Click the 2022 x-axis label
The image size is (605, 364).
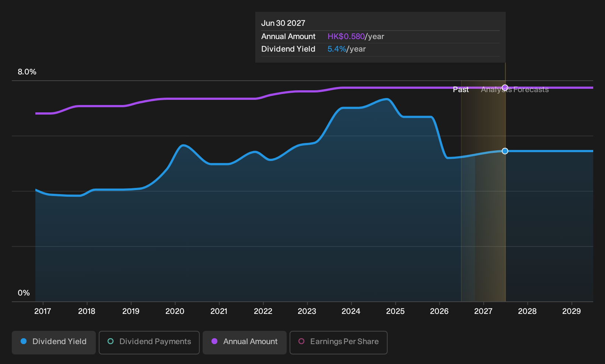[263, 311]
